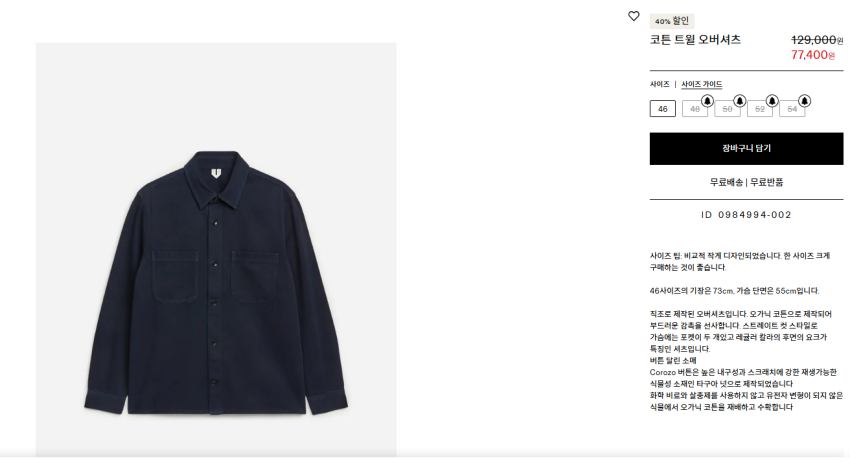The image size is (850, 465).
Task: Click the size tip description paragraph
Action: point(740,262)
